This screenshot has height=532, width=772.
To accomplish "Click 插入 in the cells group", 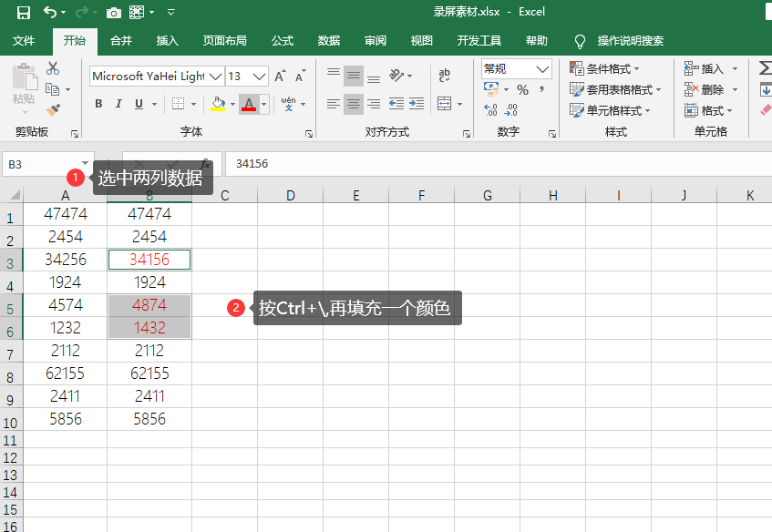I will pyautogui.click(x=705, y=68).
